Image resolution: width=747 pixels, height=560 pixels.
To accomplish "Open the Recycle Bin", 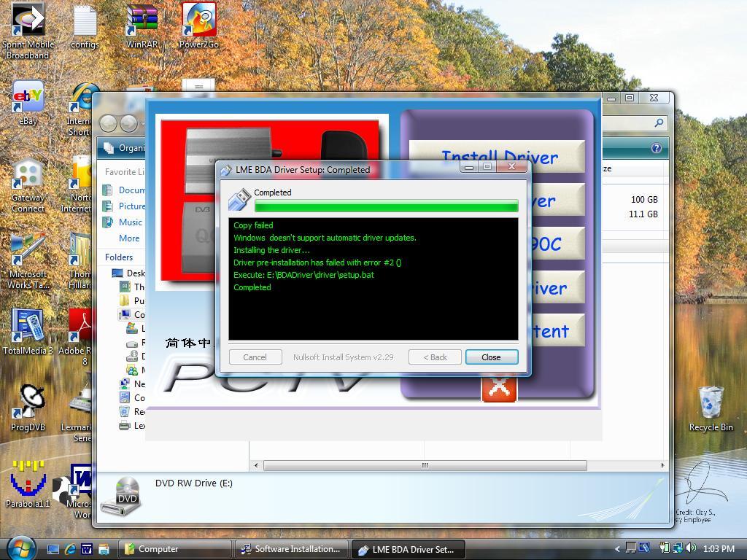I will click(x=711, y=408).
